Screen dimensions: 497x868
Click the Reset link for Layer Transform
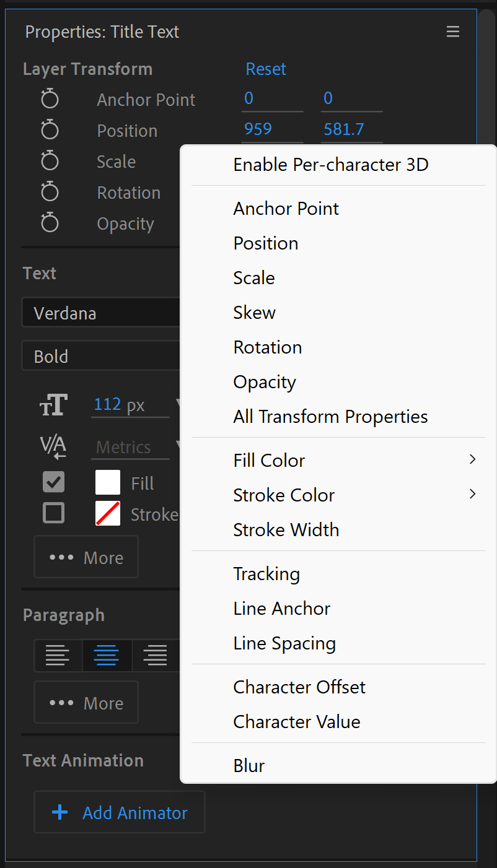pyautogui.click(x=265, y=69)
